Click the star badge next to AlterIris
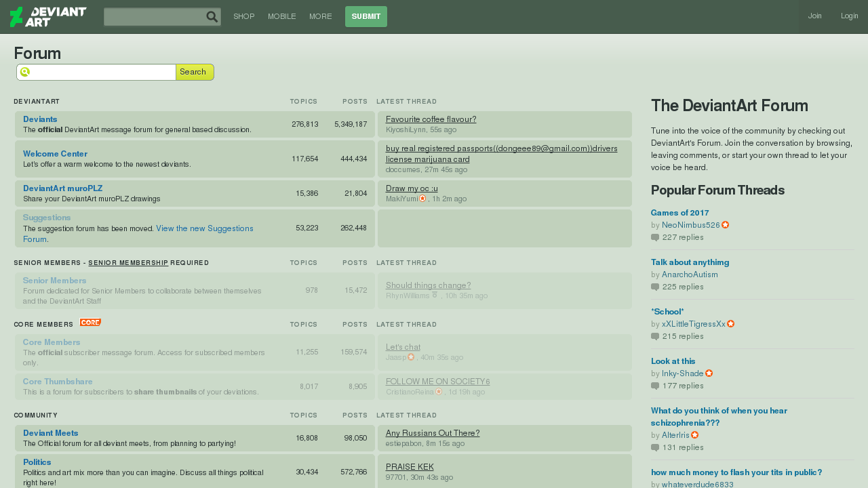 [x=695, y=435]
